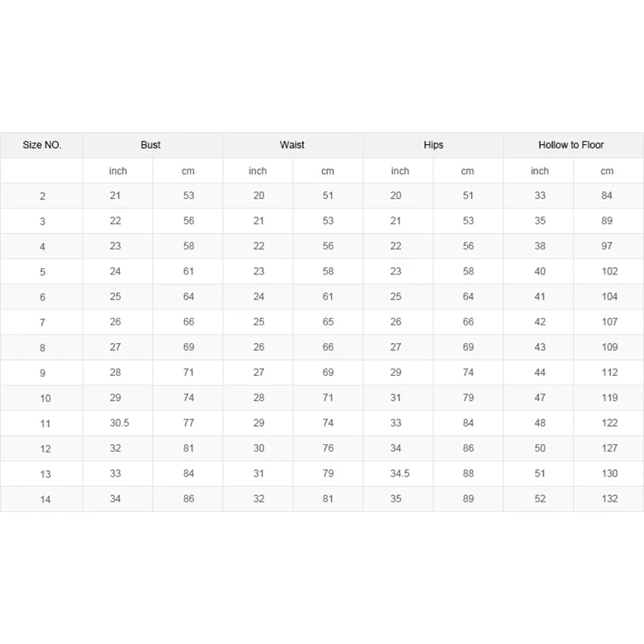Click the 65 cm waist cell
Screen dimensions: 644x644
(328, 322)
